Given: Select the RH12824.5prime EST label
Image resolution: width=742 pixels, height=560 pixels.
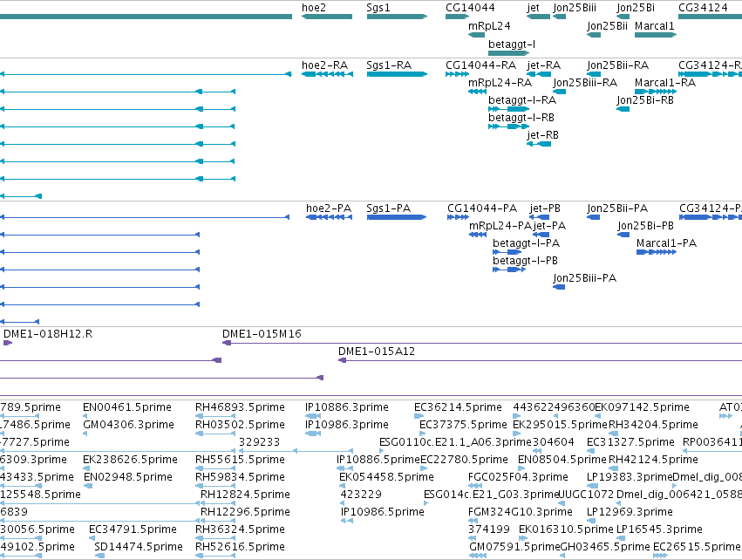Looking at the screenshot, I should (x=246, y=495).
